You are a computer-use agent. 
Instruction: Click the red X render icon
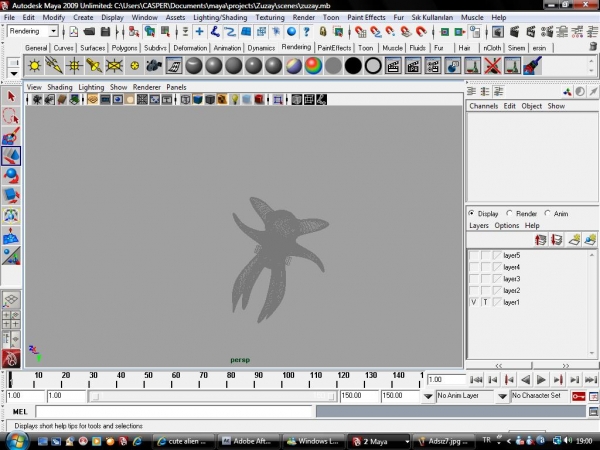pos(492,65)
